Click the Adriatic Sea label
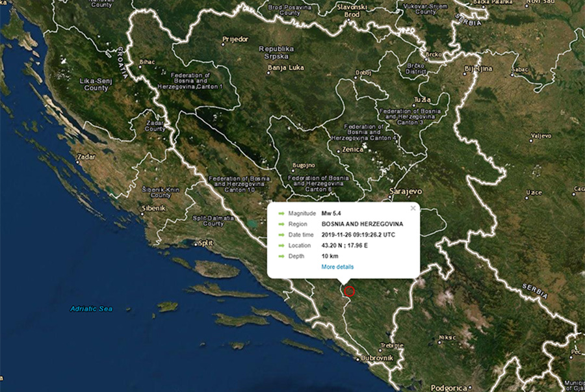This screenshot has height=392, width=585. [x=91, y=309]
